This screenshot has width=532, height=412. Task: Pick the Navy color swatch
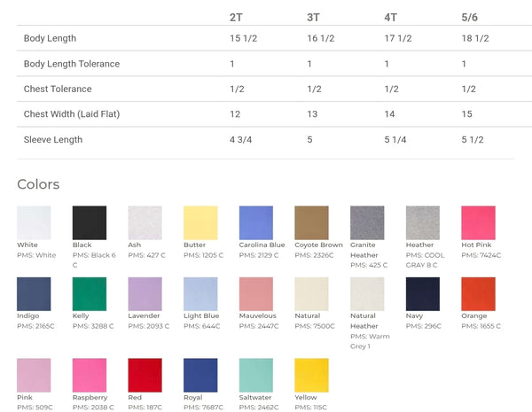[x=423, y=294]
